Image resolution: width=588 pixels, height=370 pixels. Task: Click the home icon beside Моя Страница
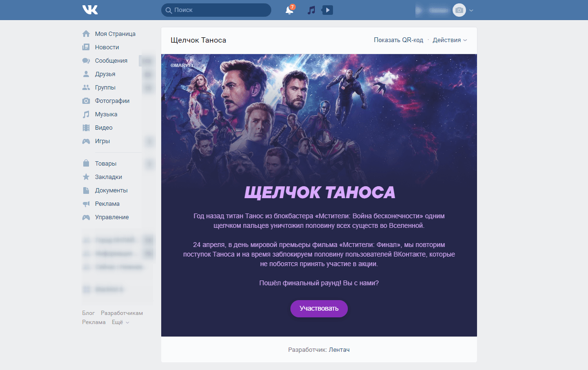[86, 34]
